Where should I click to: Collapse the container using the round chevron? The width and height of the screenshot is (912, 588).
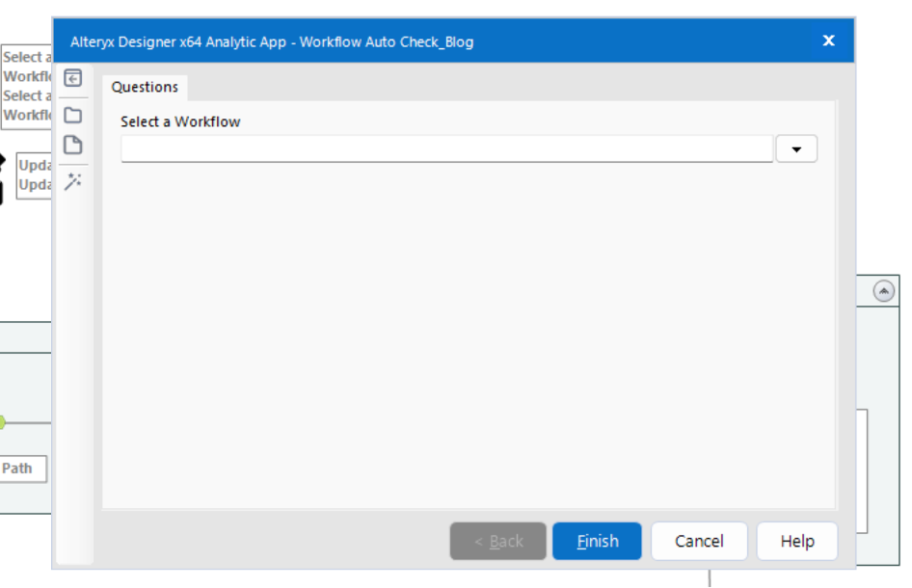tap(883, 291)
